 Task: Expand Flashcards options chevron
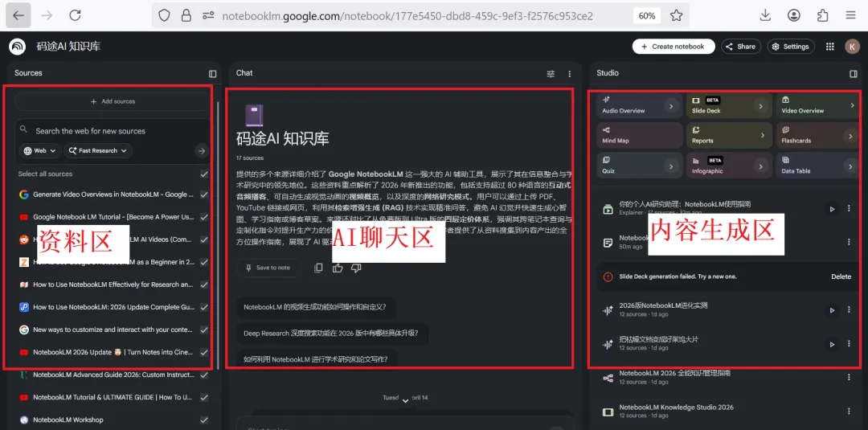pyautogui.click(x=851, y=136)
